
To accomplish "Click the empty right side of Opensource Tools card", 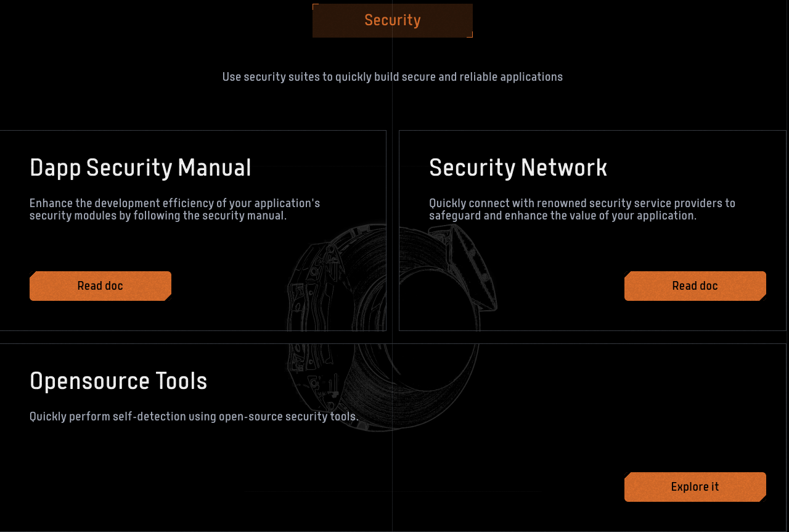I will (x=616, y=401).
